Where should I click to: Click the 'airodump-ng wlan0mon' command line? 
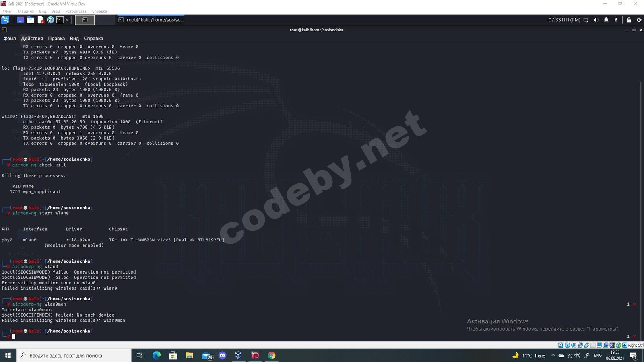point(39,304)
